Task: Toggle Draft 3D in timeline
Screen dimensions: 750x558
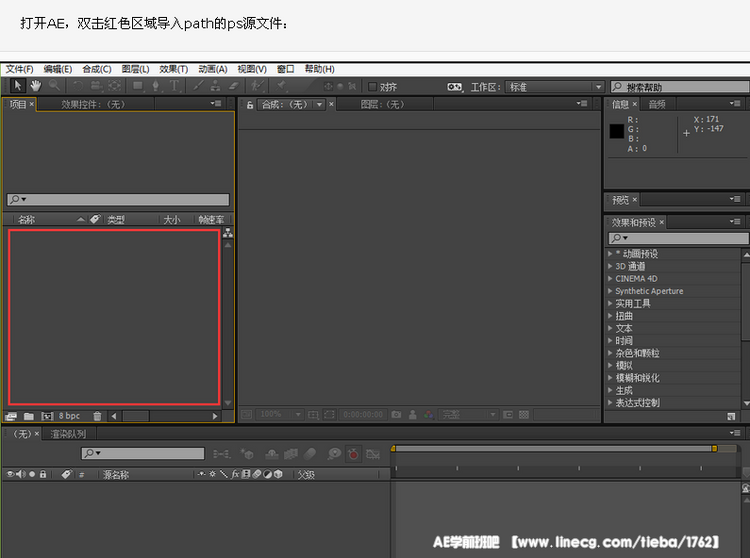Action: click(x=247, y=454)
